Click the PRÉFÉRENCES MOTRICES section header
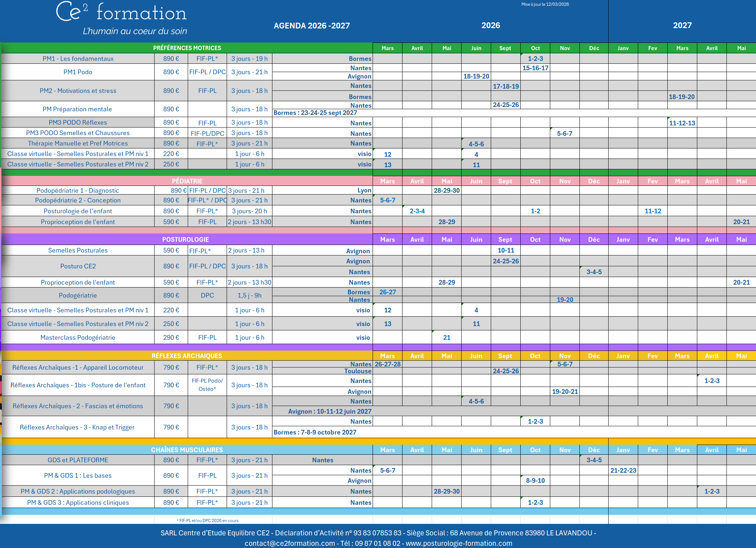The image size is (756, 548). point(187,48)
